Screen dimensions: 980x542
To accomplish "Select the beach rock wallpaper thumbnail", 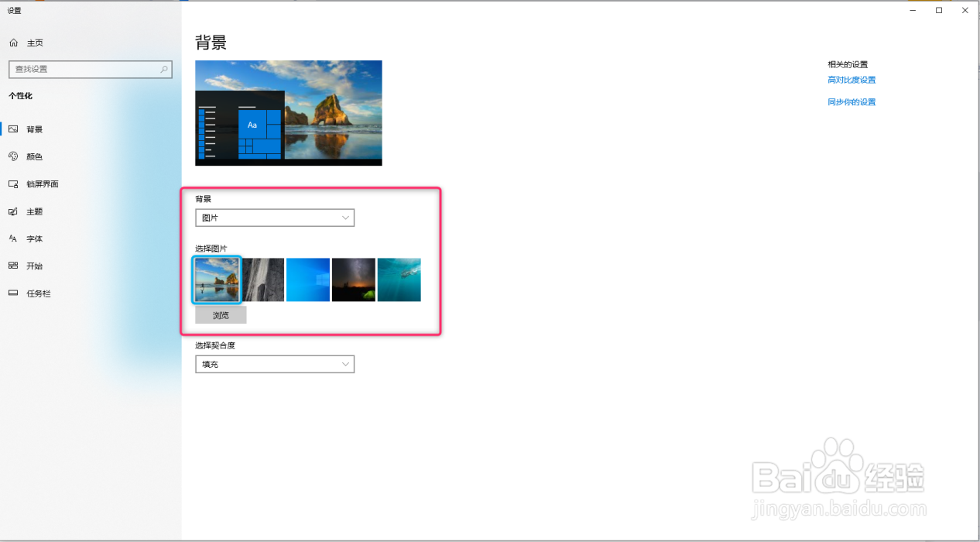I will 217,280.
